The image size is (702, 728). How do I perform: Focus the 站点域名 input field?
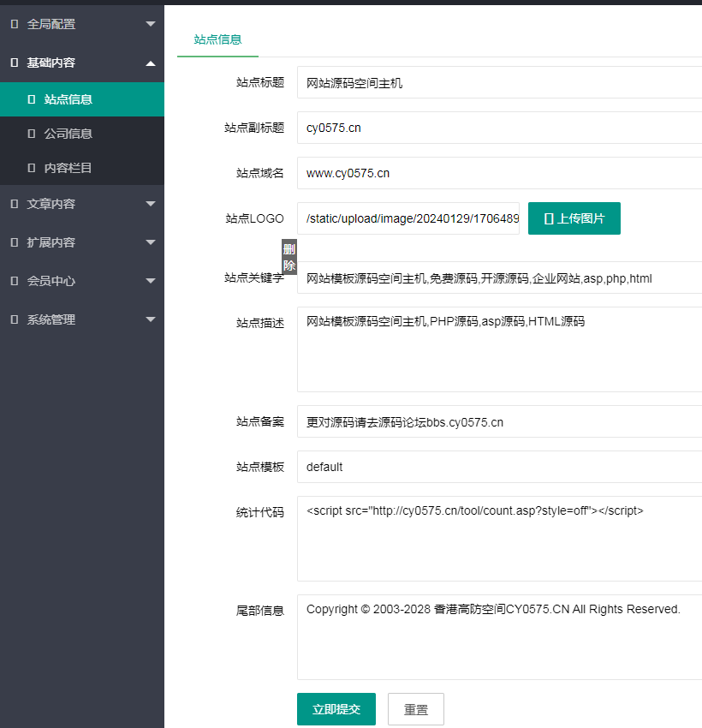tap(499, 173)
